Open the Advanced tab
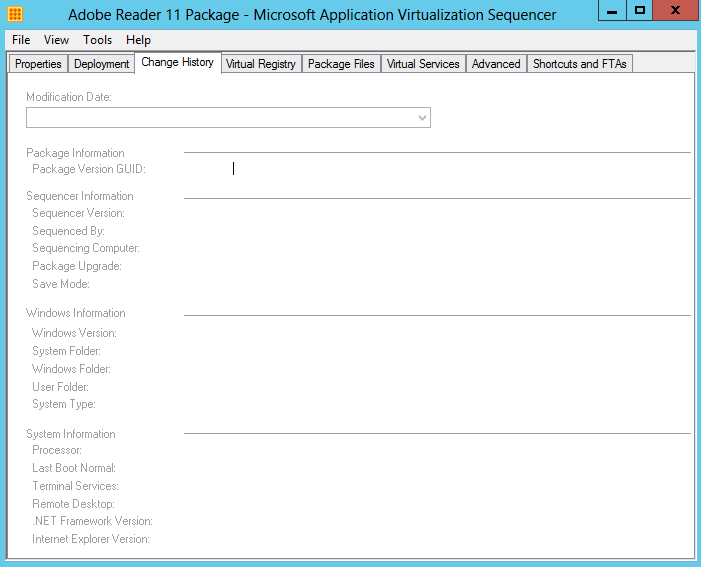This screenshot has height=567, width=701. pos(496,64)
